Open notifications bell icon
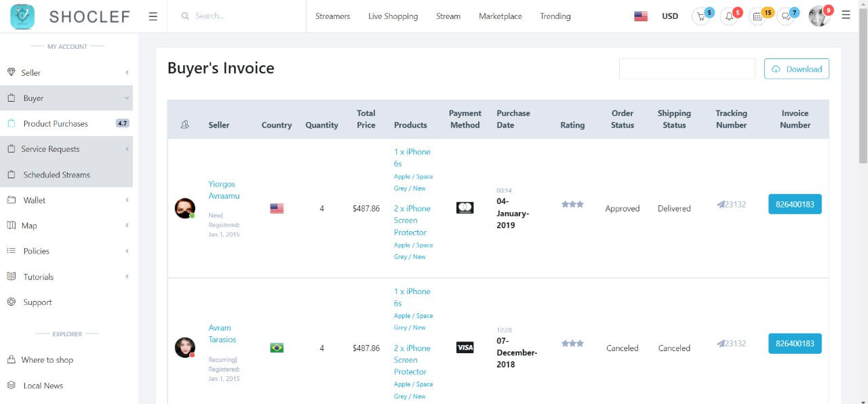The width and height of the screenshot is (868, 404). (x=730, y=17)
